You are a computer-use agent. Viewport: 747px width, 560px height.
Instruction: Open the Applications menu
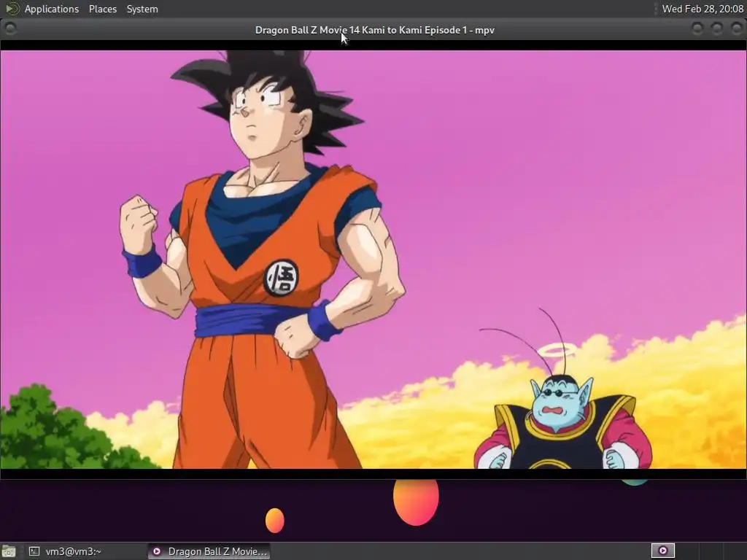(52, 9)
